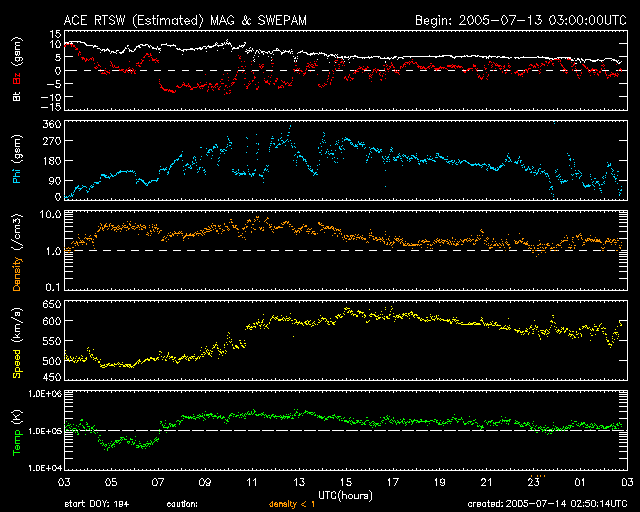
Task: Click the '5' tick on the Bt Bz axis
Action: tap(58, 58)
